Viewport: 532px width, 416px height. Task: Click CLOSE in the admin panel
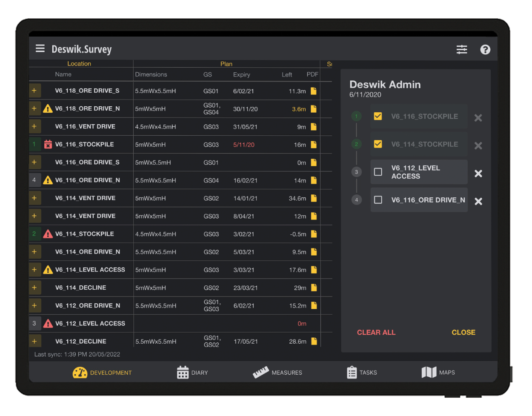point(463,333)
